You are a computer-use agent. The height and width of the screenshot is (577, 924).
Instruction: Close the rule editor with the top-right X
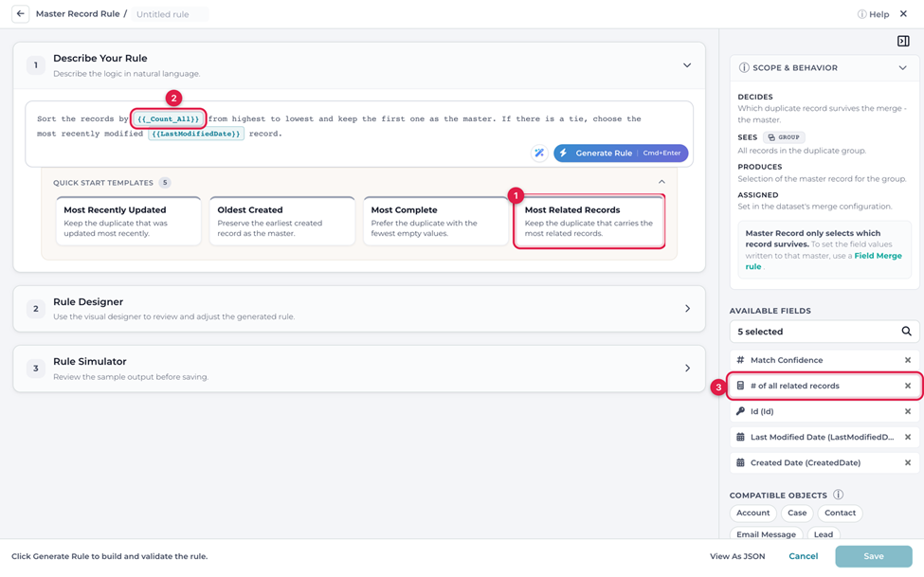[903, 13]
